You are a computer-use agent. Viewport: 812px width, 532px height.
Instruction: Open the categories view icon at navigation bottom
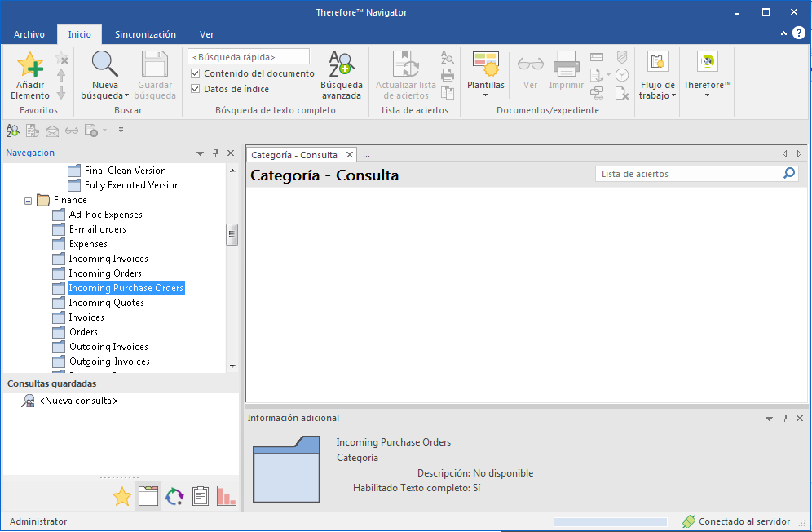click(x=148, y=496)
